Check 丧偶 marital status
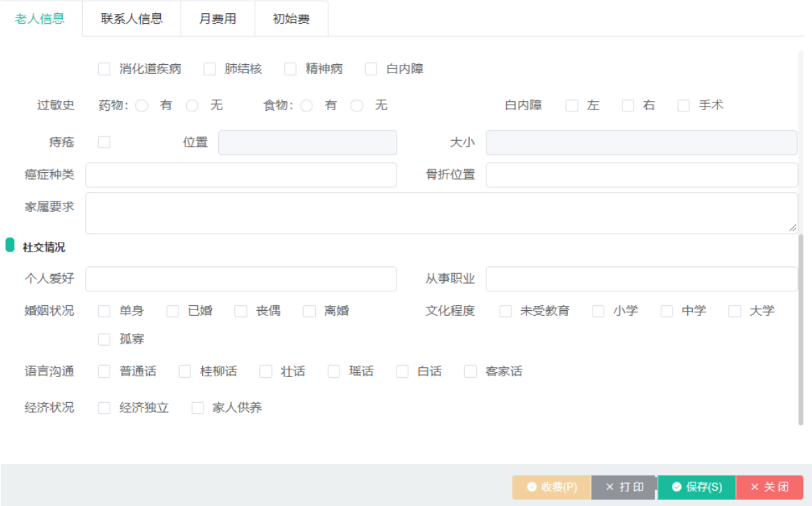 tap(240, 312)
